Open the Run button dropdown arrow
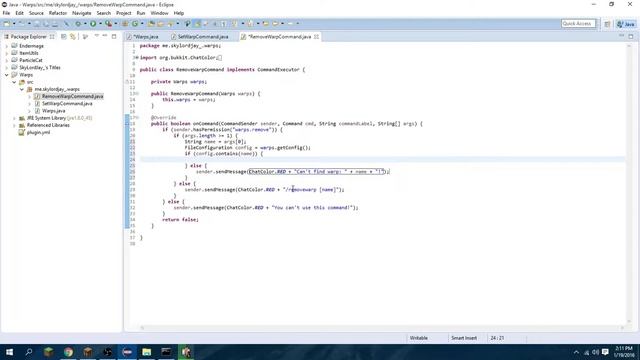 tap(100, 24)
